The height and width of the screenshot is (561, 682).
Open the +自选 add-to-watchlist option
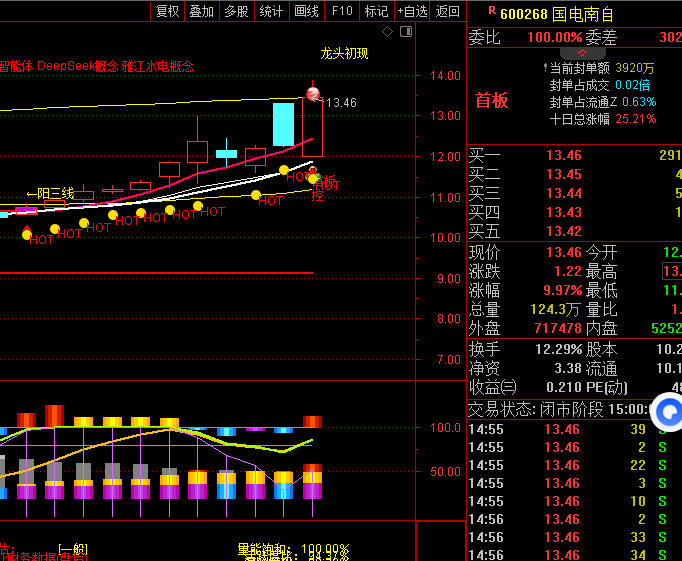[x=411, y=11]
